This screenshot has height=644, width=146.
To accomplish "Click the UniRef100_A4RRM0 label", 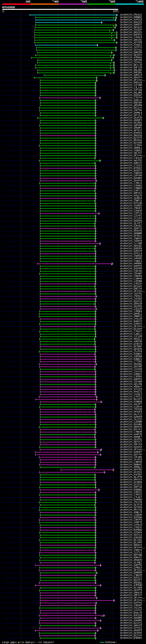I will 131,264.
